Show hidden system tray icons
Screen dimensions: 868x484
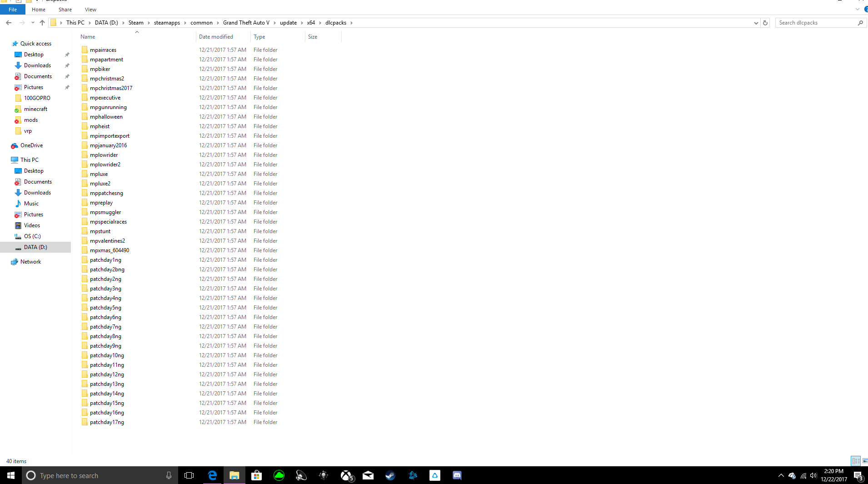tap(781, 475)
